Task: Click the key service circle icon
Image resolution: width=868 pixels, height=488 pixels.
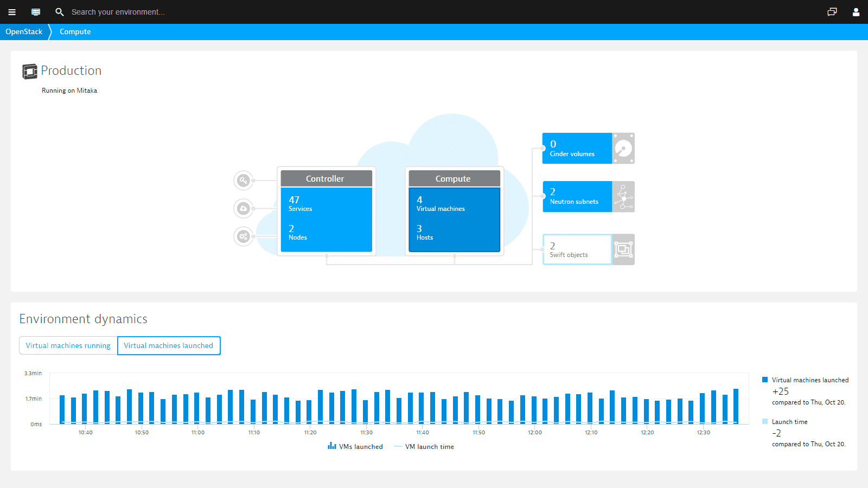Action: pos(244,180)
